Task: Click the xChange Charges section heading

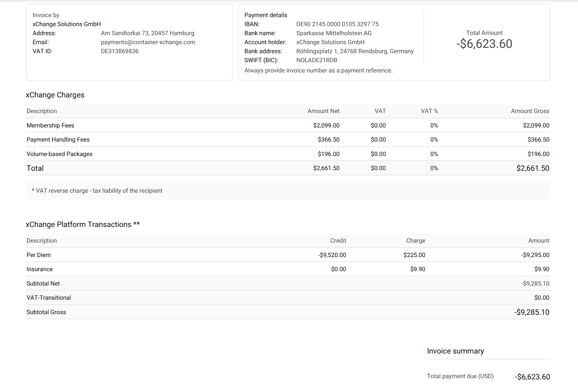Action: [55, 95]
